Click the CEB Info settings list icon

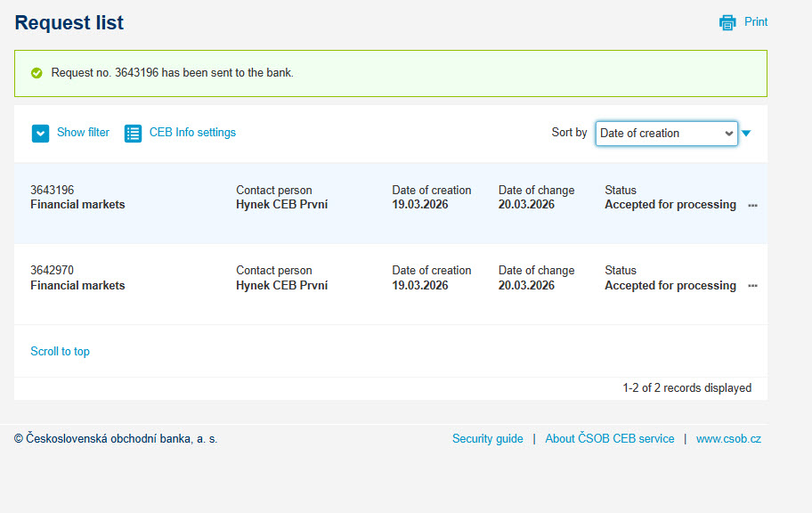click(x=133, y=134)
